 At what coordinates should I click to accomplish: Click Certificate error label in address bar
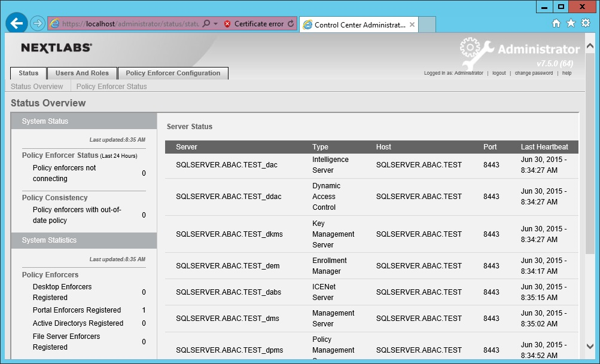(x=259, y=24)
